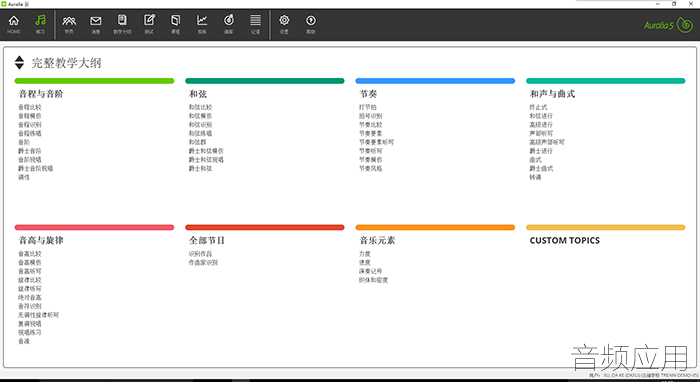Open the 爵士和弦视唱 topic
The image size is (700, 382).
coord(206,159)
